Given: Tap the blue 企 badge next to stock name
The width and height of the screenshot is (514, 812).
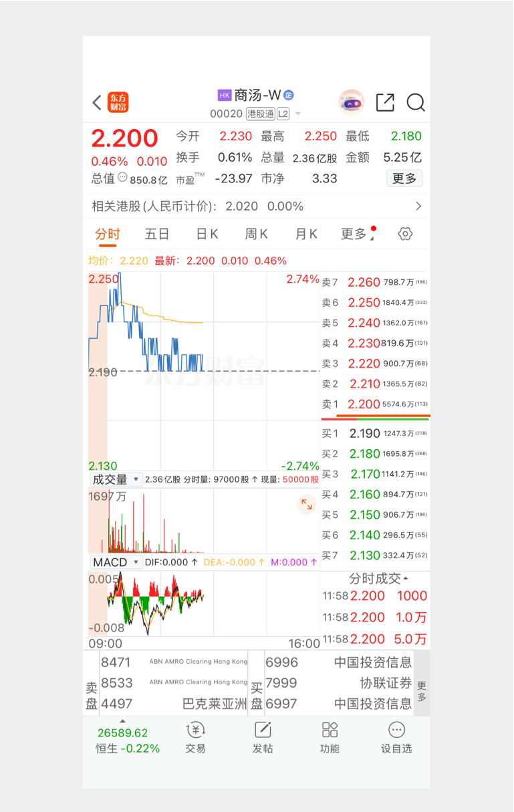Looking at the screenshot, I should click(x=288, y=96).
